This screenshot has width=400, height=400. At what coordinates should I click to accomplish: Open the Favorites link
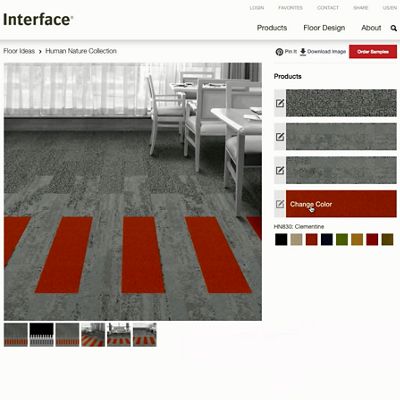click(x=290, y=8)
